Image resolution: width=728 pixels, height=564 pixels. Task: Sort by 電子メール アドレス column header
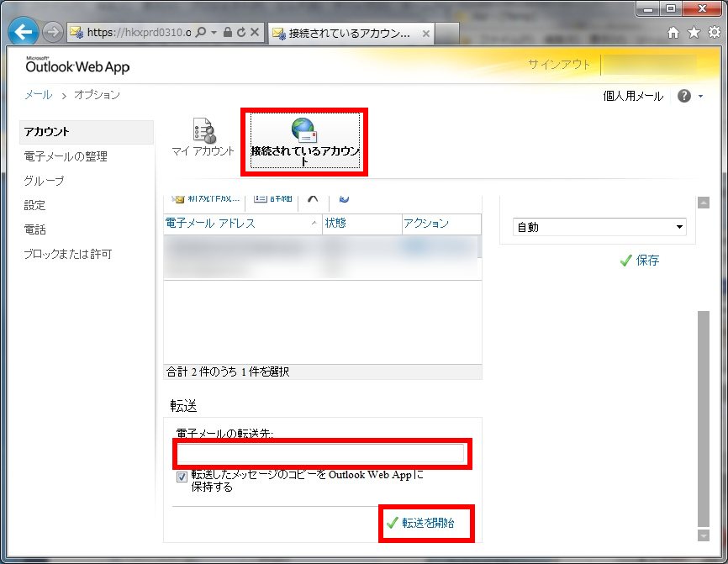point(243,224)
